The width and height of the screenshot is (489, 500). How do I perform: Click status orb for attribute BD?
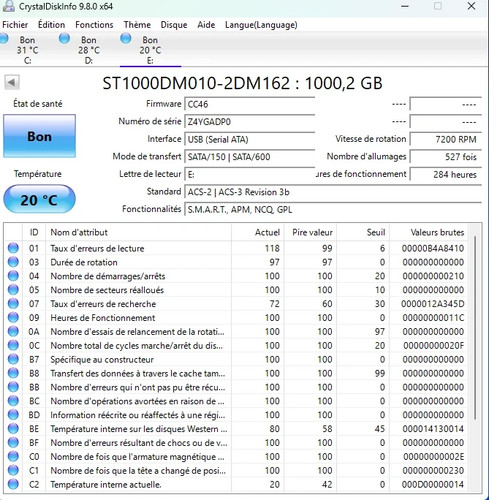(13, 415)
